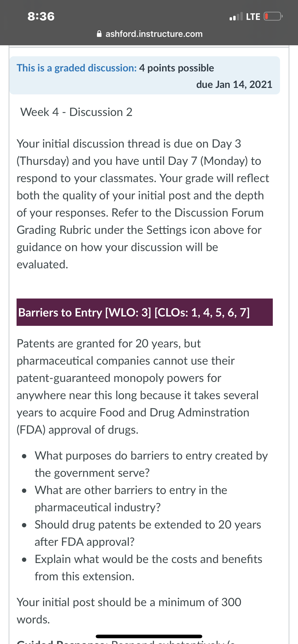The image size is (298, 644).
Task: Tap the cellular signal bars icon
Action: click(x=236, y=17)
